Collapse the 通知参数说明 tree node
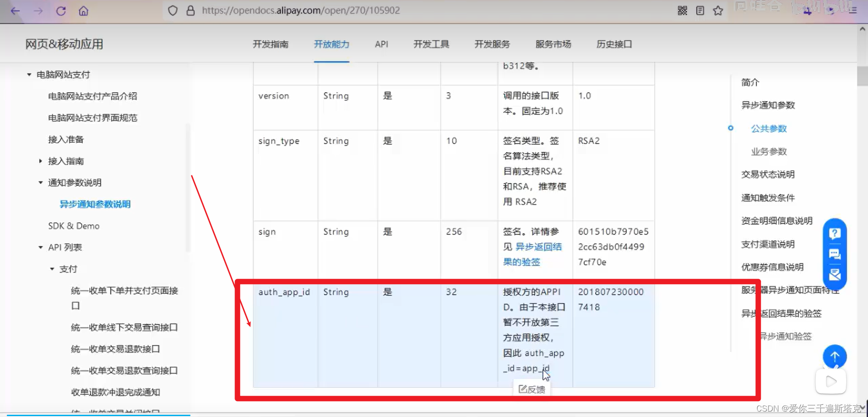Image resolution: width=868 pixels, height=417 pixels. pos(40,183)
